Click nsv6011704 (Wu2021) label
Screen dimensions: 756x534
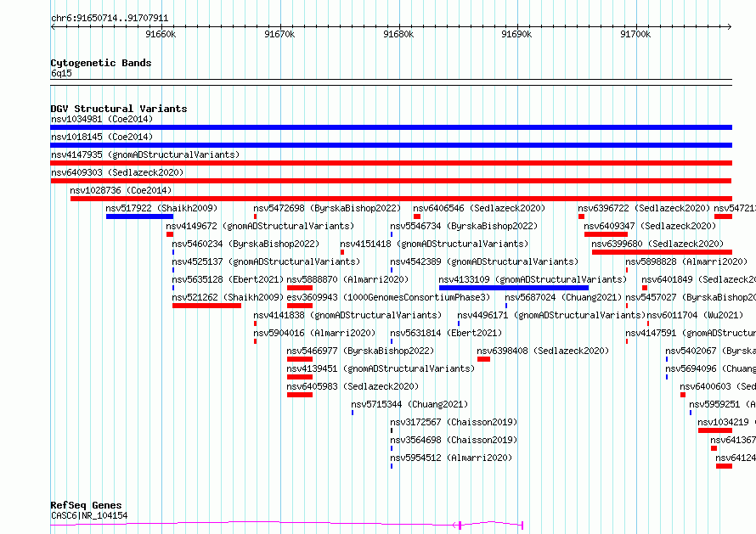[x=695, y=315]
